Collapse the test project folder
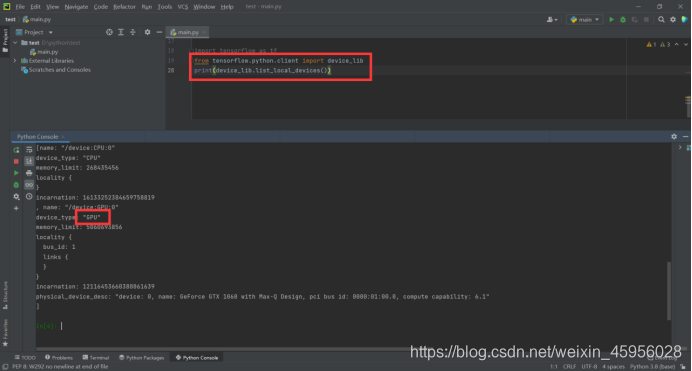 (15, 43)
